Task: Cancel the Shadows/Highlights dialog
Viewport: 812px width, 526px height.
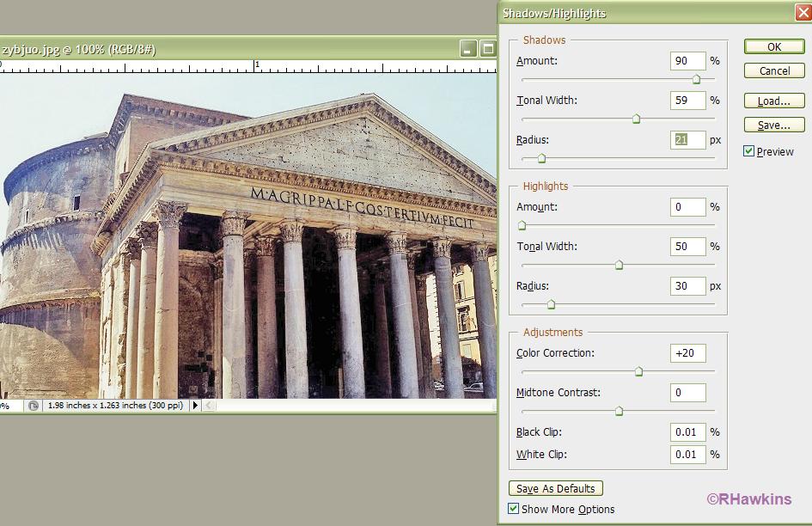Action: [x=772, y=70]
